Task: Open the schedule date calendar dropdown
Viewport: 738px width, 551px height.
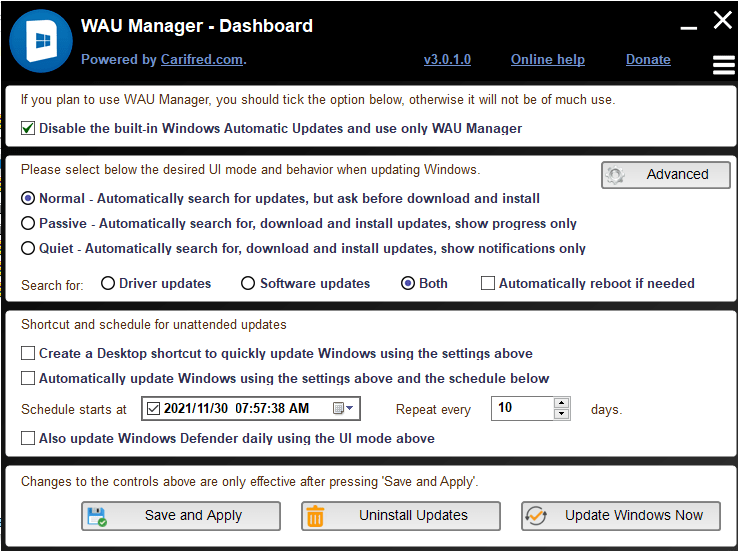Action: 343,408
